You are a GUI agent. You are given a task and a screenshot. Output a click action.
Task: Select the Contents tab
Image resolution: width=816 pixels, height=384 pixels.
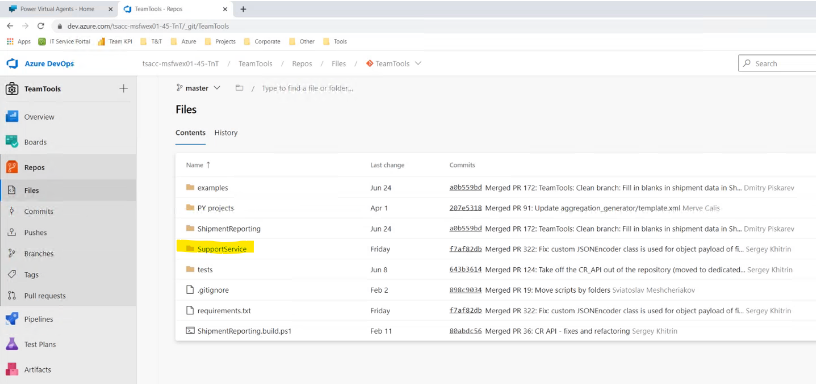point(190,133)
